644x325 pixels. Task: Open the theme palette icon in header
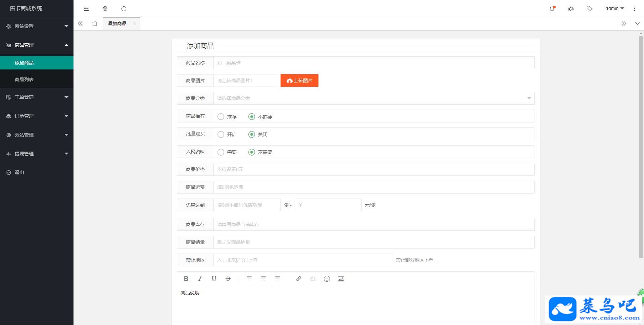pos(571,9)
